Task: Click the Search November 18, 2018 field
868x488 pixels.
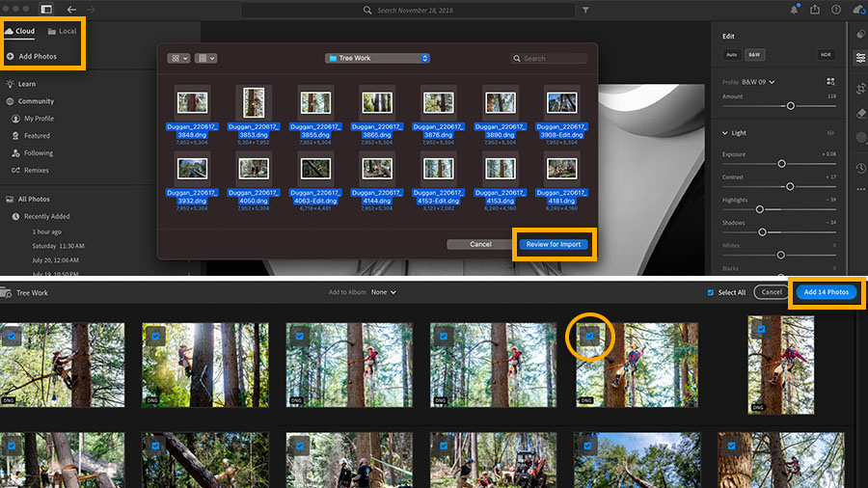Action: [x=409, y=10]
